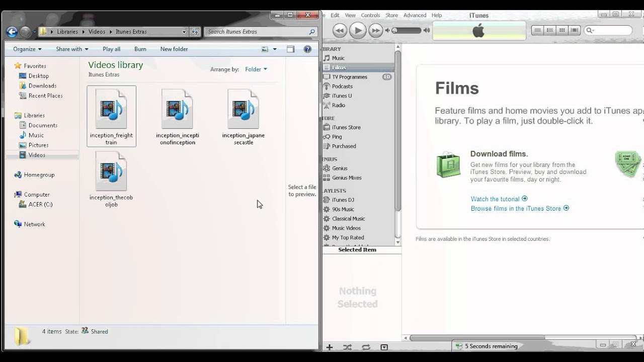The height and width of the screenshot is (362, 644).
Task: Switch iTunes to Grid view
Action: click(562, 31)
